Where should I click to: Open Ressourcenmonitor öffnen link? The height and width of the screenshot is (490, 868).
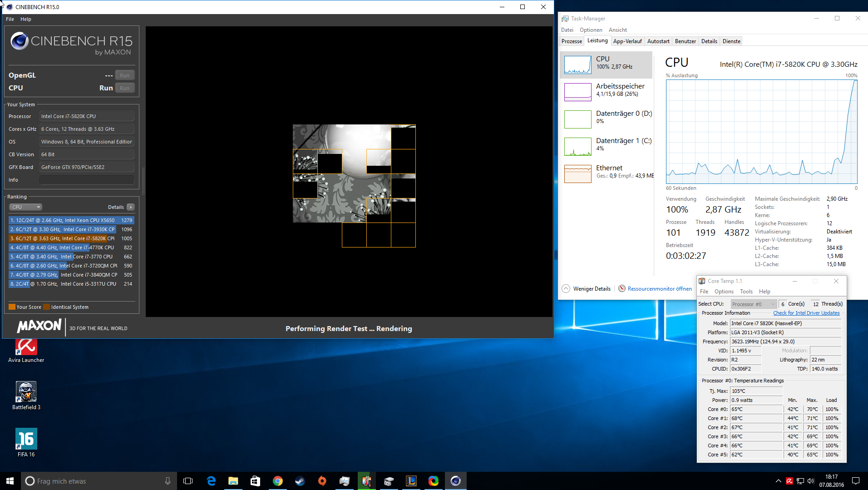(x=655, y=289)
